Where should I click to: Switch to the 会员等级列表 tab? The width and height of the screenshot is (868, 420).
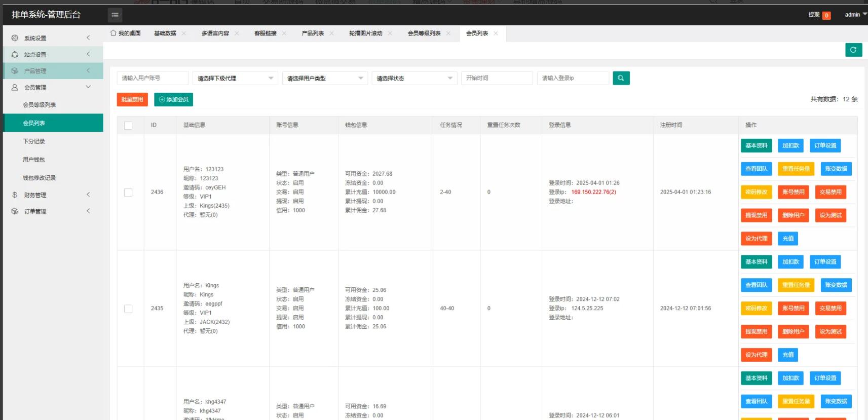tap(424, 33)
